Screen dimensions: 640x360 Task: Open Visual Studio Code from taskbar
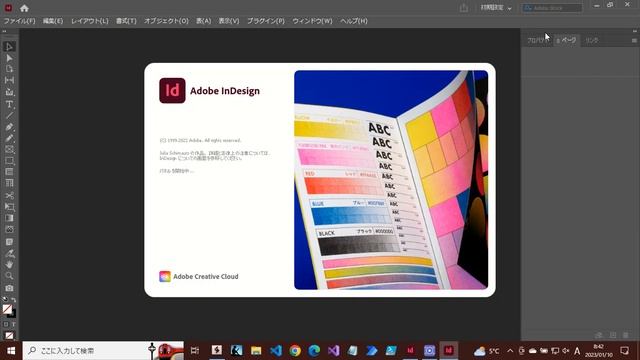pyautogui.click(x=276, y=351)
